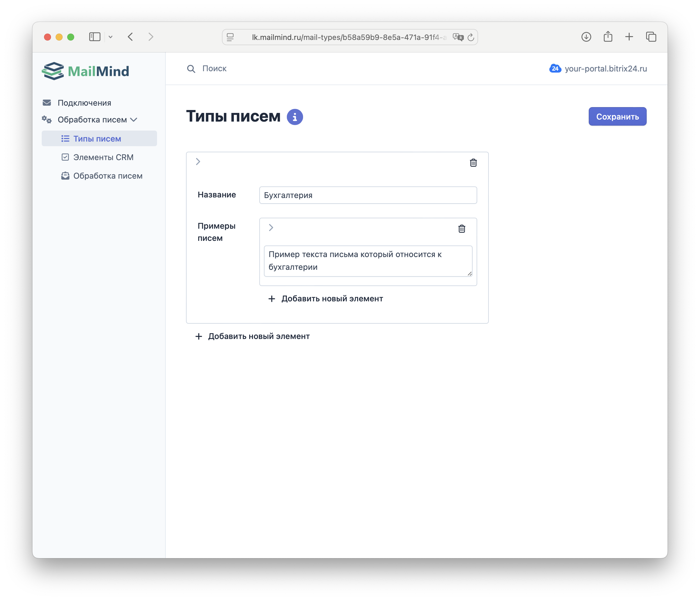Collapse the Бухгалтерия mail type chevron

[198, 162]
